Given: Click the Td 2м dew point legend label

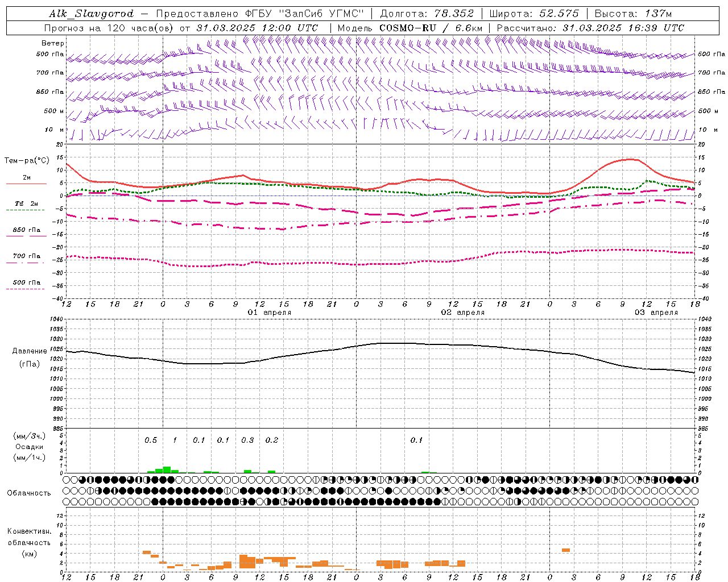Looking at the screenshot, I should coord(26,203).
